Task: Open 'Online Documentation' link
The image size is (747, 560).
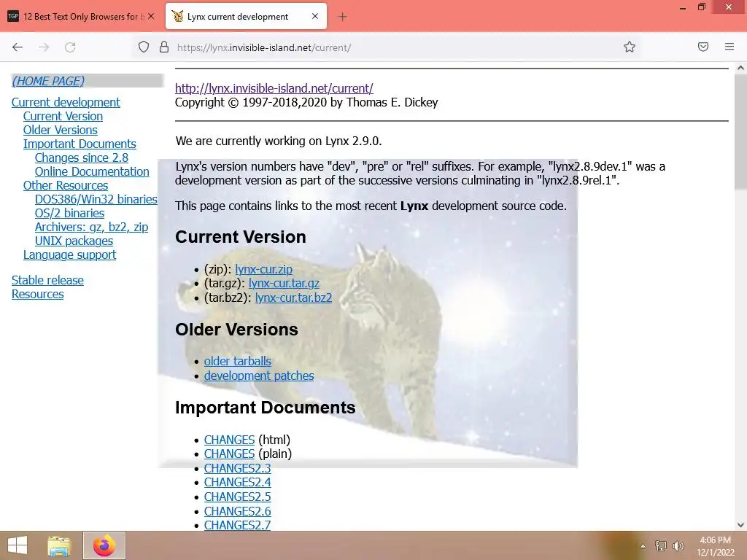Action: tap(92, 171)
